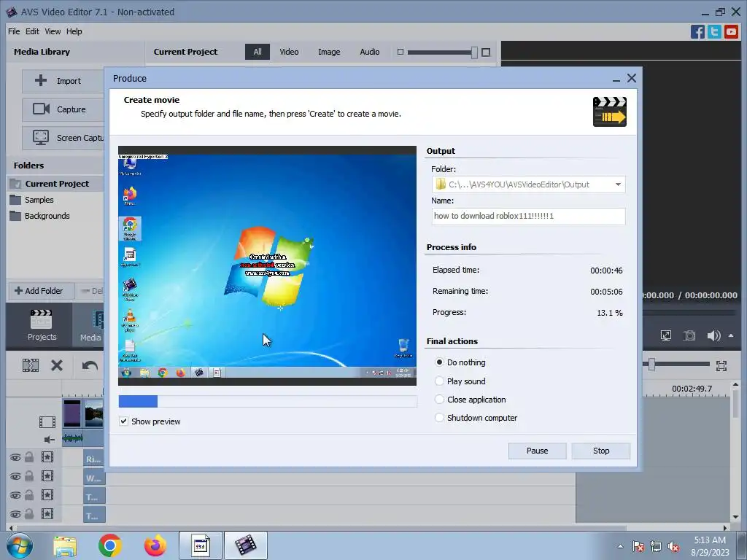The width and height of the screenshot is (747, 560).
Task: Open the Projects clapperboard icon
Action: click(x=41, y=319)
